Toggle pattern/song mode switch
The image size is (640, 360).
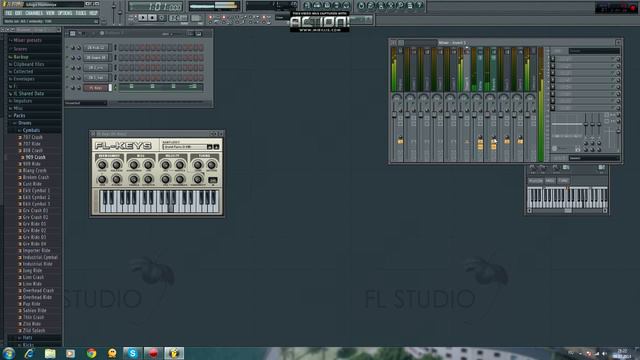click(x=132, y=18)
